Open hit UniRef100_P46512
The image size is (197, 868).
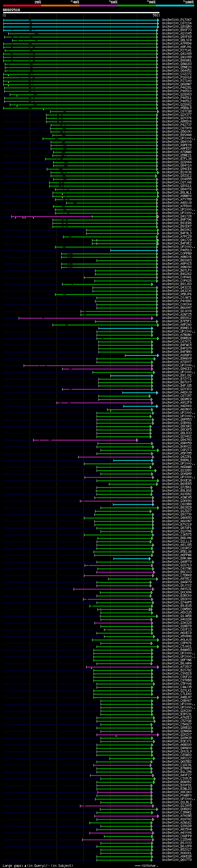click(176, 101)
